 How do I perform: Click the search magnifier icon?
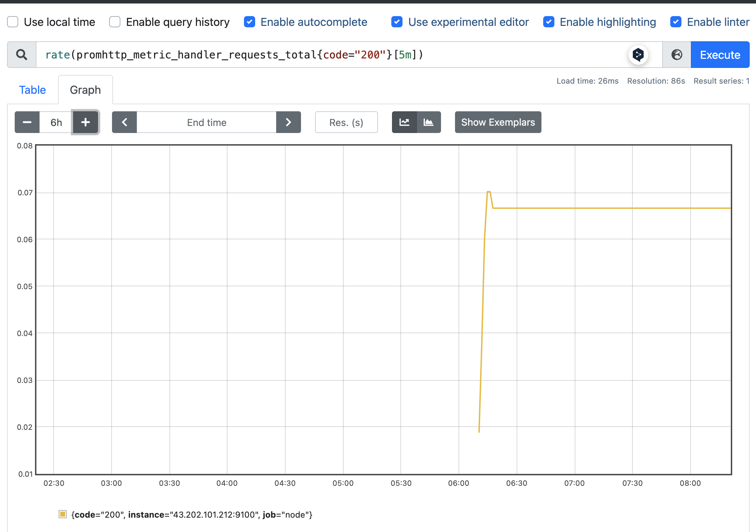[x=22, y=55]
